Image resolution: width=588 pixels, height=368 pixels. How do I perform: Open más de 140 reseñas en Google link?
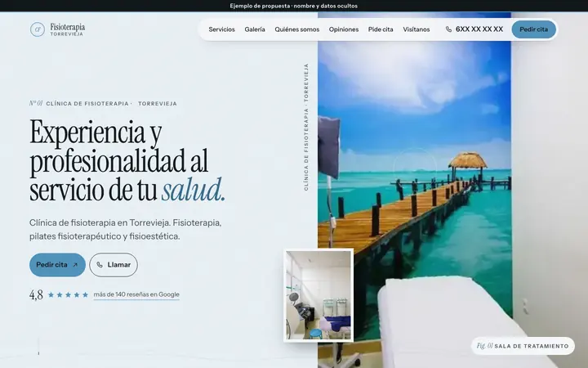[136, 294]
